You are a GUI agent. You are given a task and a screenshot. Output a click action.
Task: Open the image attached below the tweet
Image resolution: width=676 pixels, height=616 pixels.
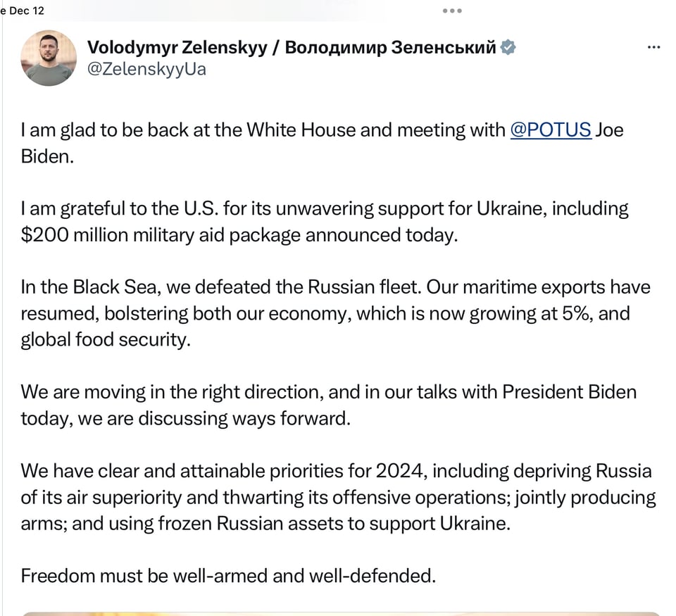pos(338,612)
